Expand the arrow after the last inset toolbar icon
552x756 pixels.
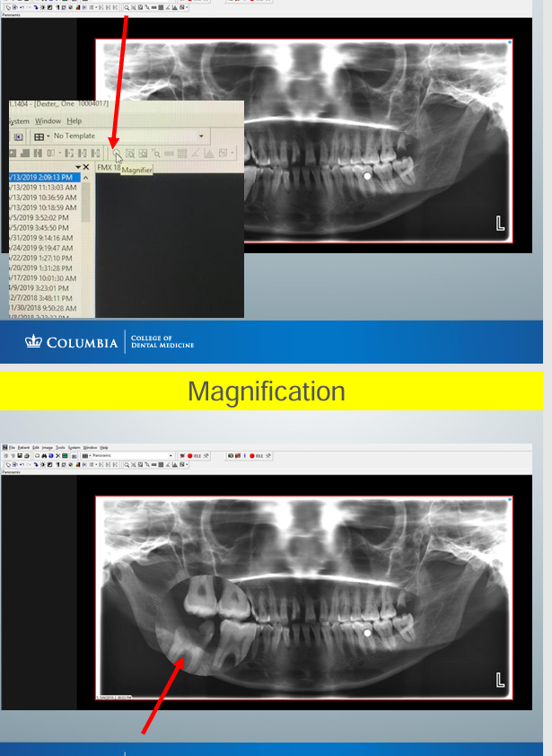pyautogui.click(x=232, y=154)
